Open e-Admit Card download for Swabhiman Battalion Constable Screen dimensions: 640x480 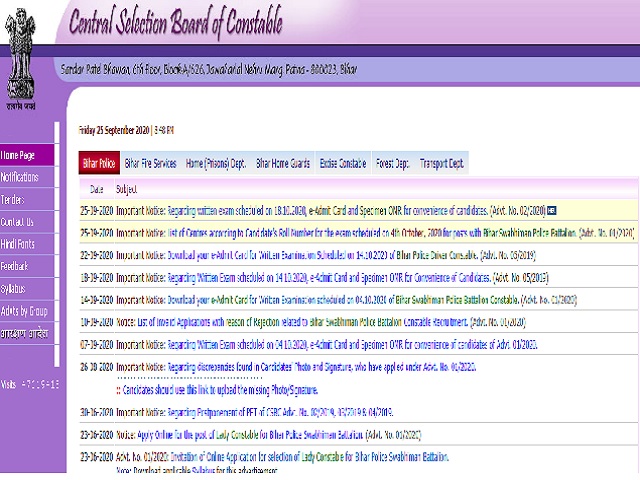[x=343, y=300]
